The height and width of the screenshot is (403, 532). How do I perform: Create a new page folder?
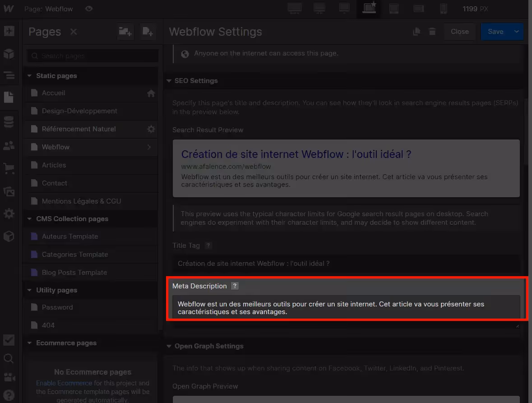click(x=125, y=32)
